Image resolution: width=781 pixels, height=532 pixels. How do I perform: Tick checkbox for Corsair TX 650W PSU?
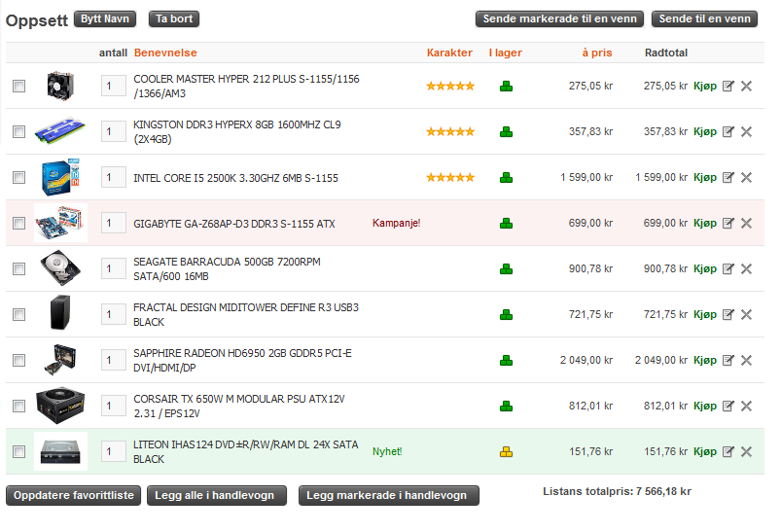tap(18, 406)
